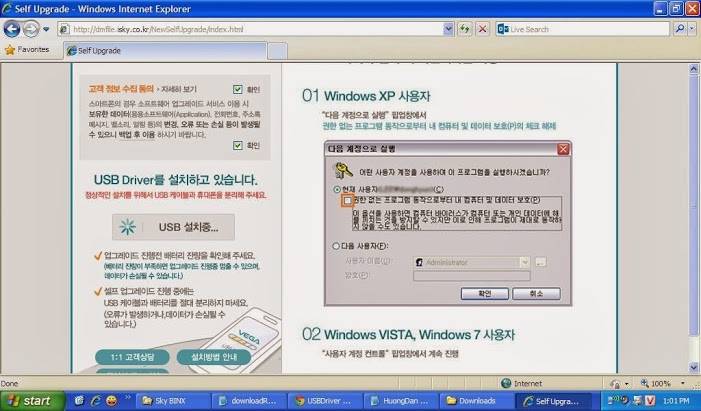Click the page scrollbar up arrow

[x=693, y=68]
